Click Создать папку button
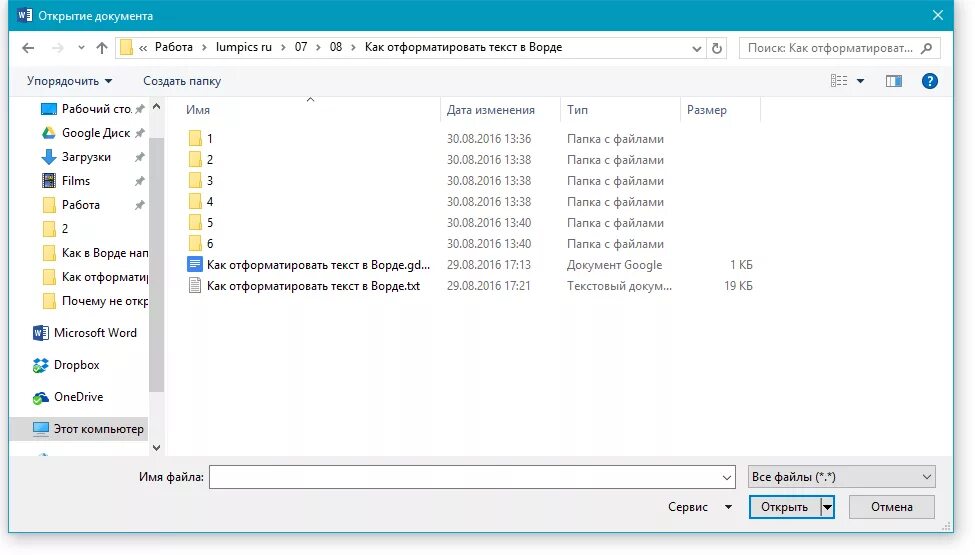Viewport: 975px width, 555px height. click(182, 81)
